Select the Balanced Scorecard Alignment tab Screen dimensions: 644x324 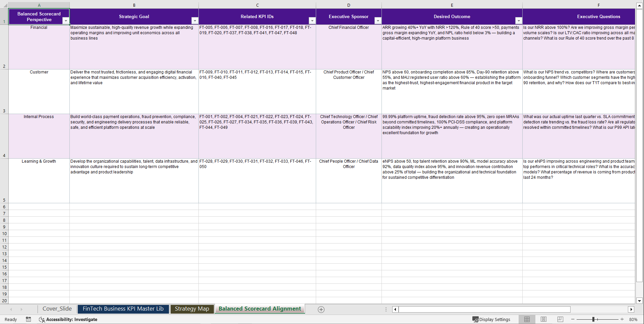click(260, 309)
